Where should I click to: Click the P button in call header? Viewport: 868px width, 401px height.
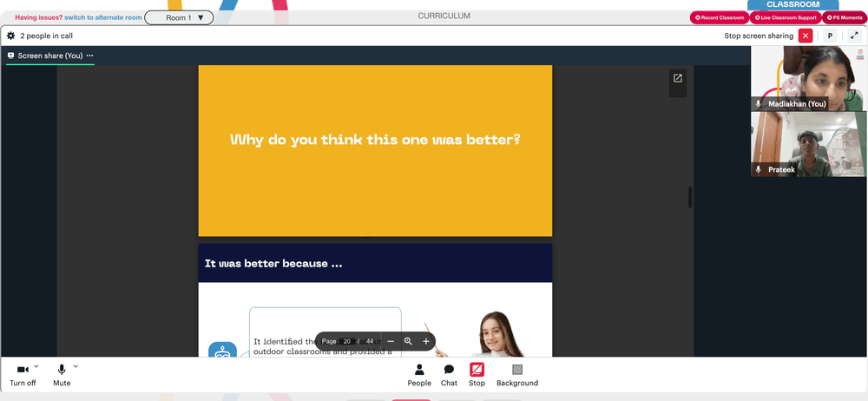click(830, 36)
